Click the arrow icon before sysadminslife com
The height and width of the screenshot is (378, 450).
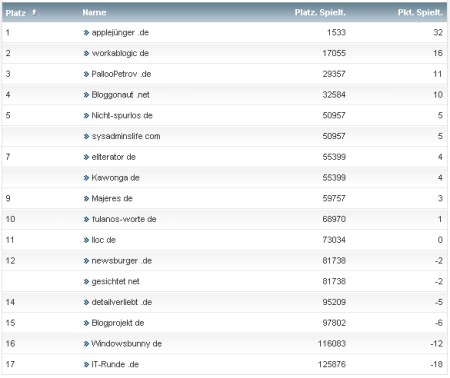(x=86, y=136)
